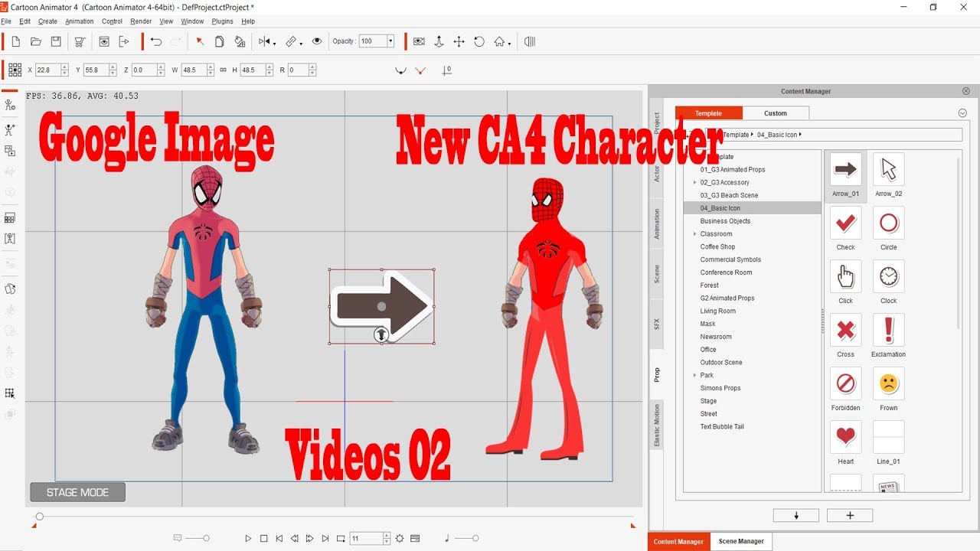980x551 pixels.
Task: Open the Animation side tab
Action: pyautogui.click(x=656, y=224)
